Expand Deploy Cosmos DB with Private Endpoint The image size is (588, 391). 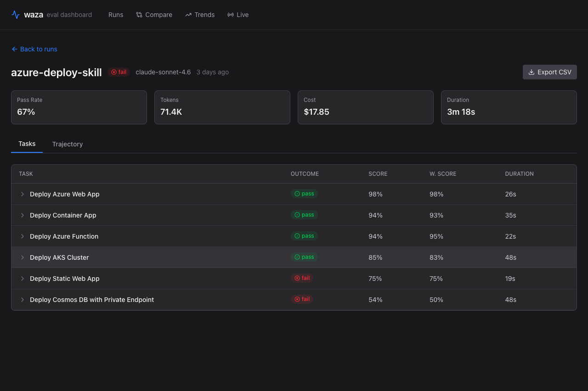[23, 300]
